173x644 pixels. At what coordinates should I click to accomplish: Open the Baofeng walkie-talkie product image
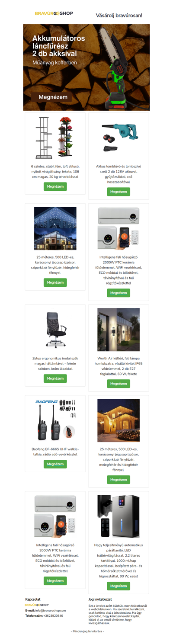[x=55, y=420]
